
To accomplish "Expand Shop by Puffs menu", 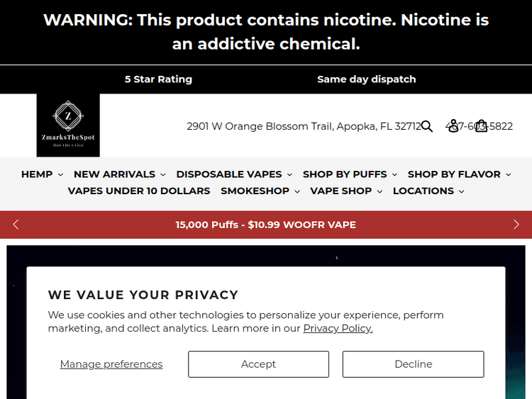I will click(350, 174).
